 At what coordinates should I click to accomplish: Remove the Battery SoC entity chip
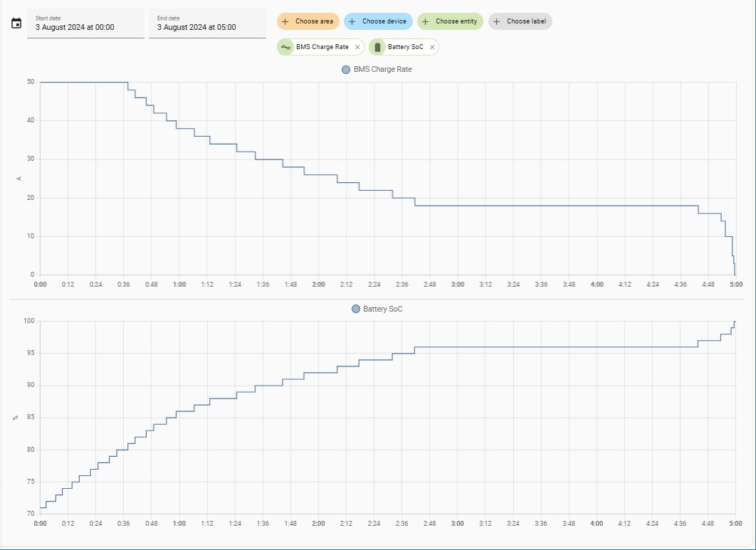coord(432,47)
